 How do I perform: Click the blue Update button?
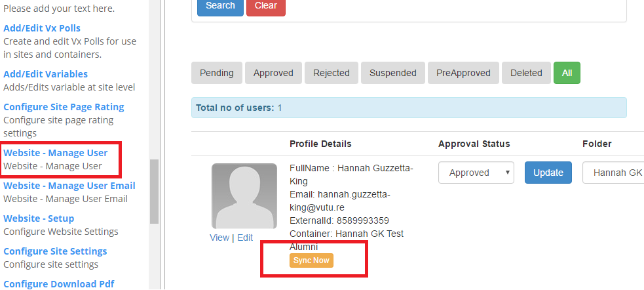(x=548, y=173)
